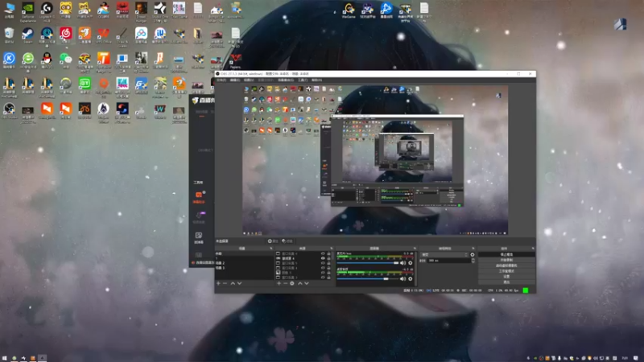Toggle eye visibility of the first source

pyautogui.click(x=323, y=253)
